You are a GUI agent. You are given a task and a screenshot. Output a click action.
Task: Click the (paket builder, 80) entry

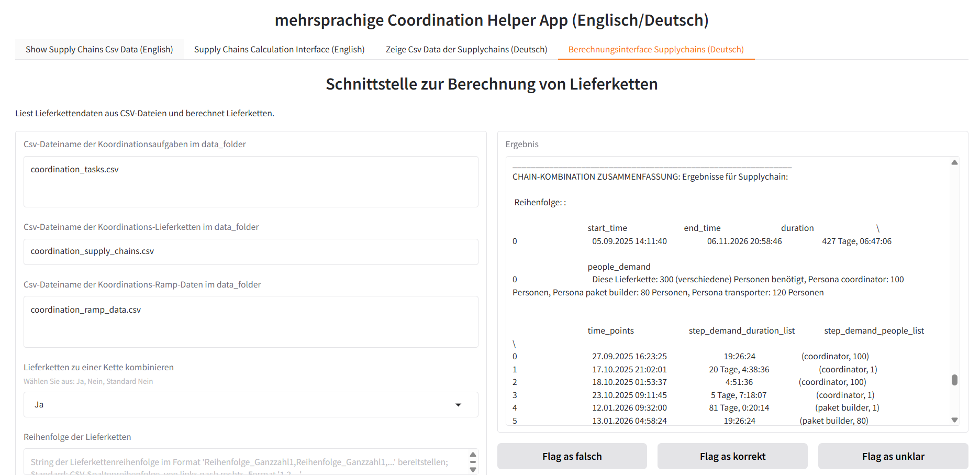pyautogui.click(x=834, y=421)
